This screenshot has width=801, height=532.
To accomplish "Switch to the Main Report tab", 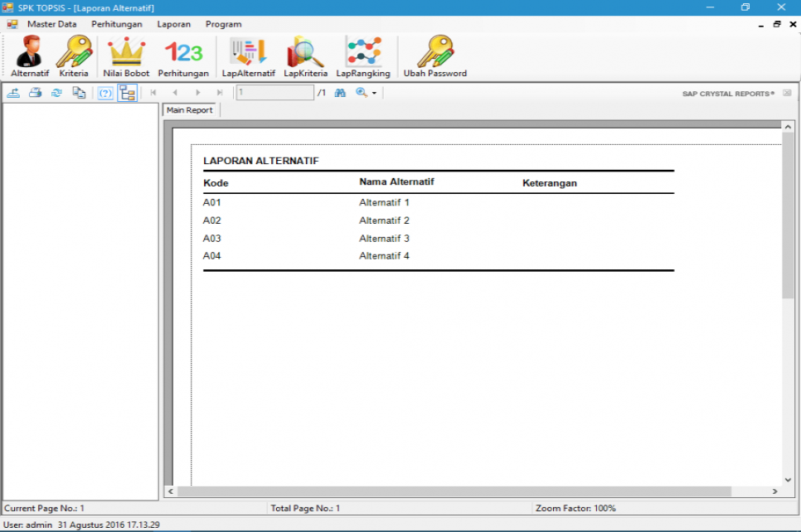I will (x=190, y=110).
